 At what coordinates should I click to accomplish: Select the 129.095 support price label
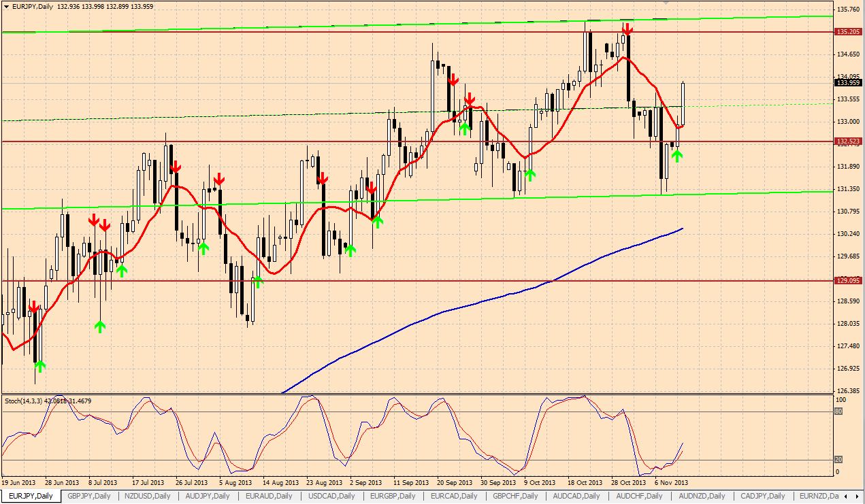pos(849,280)
